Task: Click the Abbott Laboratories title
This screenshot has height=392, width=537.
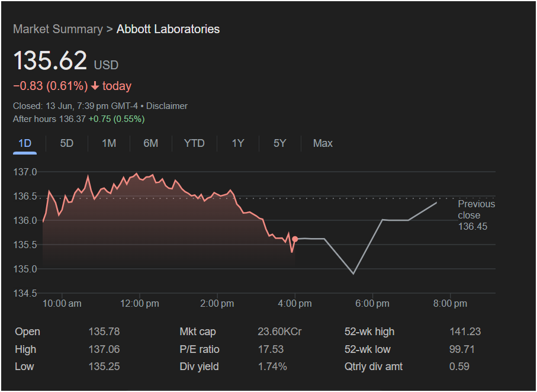Action: click(168, 29)
